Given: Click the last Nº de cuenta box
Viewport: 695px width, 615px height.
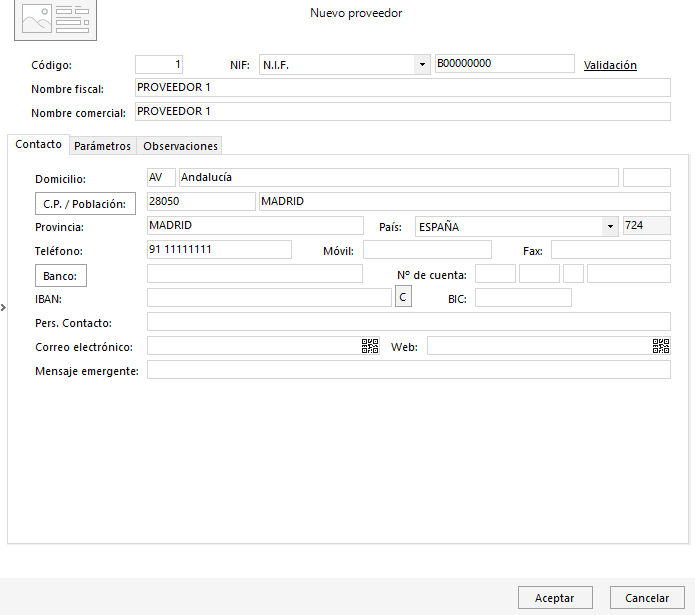Looking at the screenshot, I should coord(629,273).
